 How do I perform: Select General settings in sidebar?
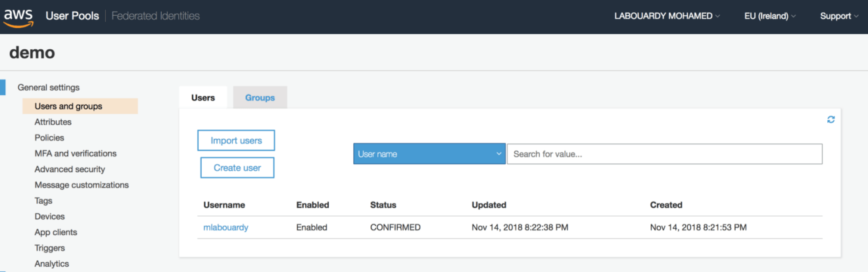pos(49,87)
